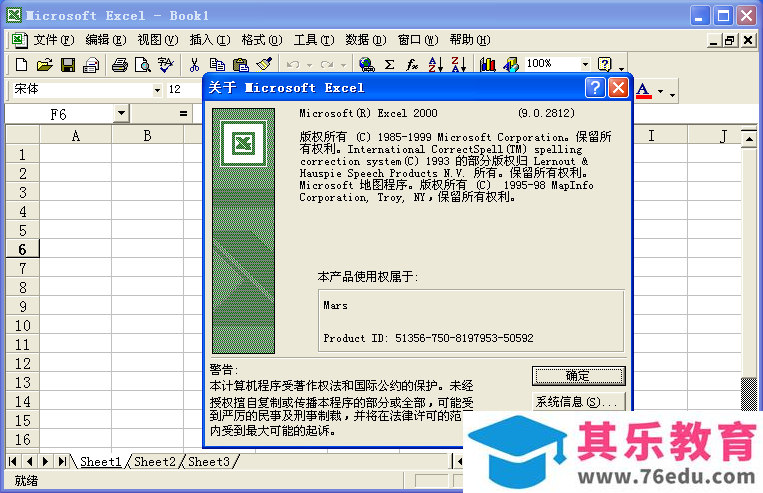This screenshot has width=763, height=493.
Task: Launch the Chart Wizard icon
Action: (x=488, y=64)
